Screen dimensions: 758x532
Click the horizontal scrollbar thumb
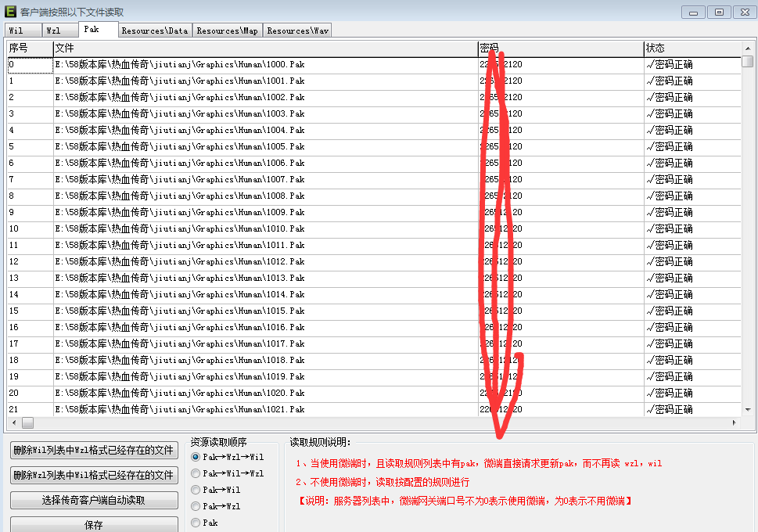coord(28,422)
